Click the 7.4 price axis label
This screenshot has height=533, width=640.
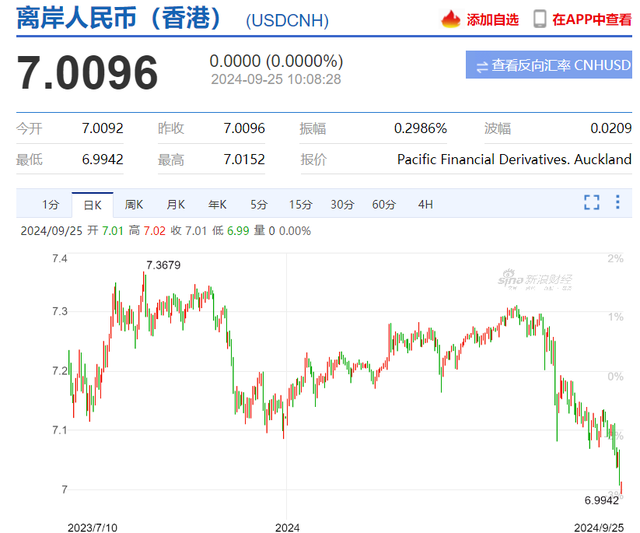[x=60, y=259]
